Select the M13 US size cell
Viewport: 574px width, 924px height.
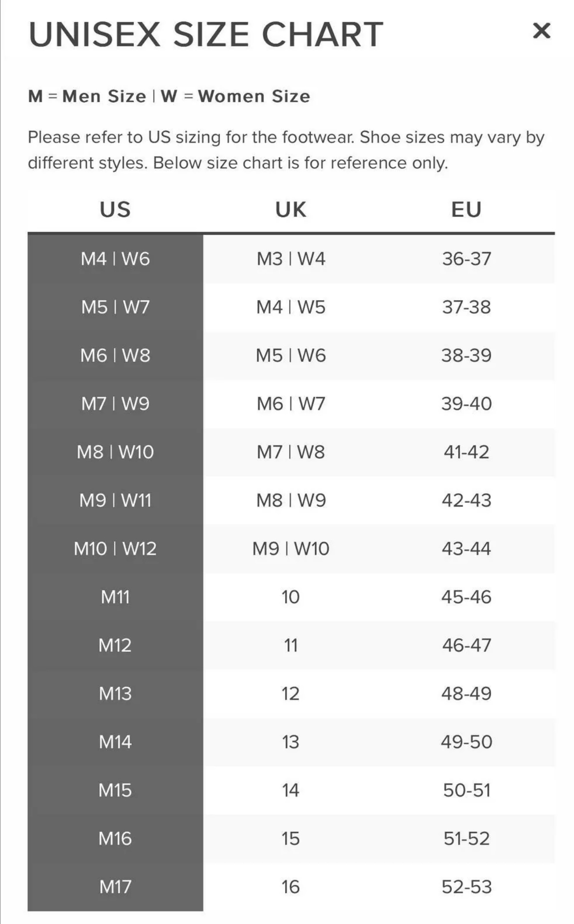[x=115, y=693]
